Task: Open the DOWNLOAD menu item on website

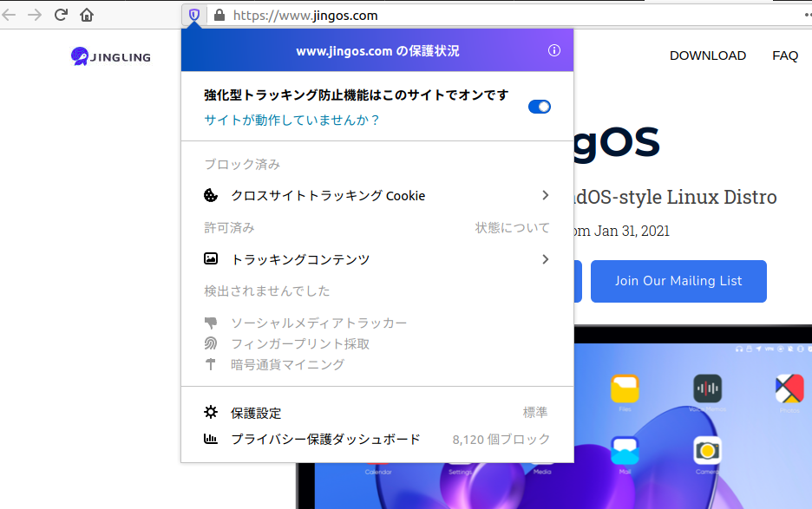Action: point(707,55)
